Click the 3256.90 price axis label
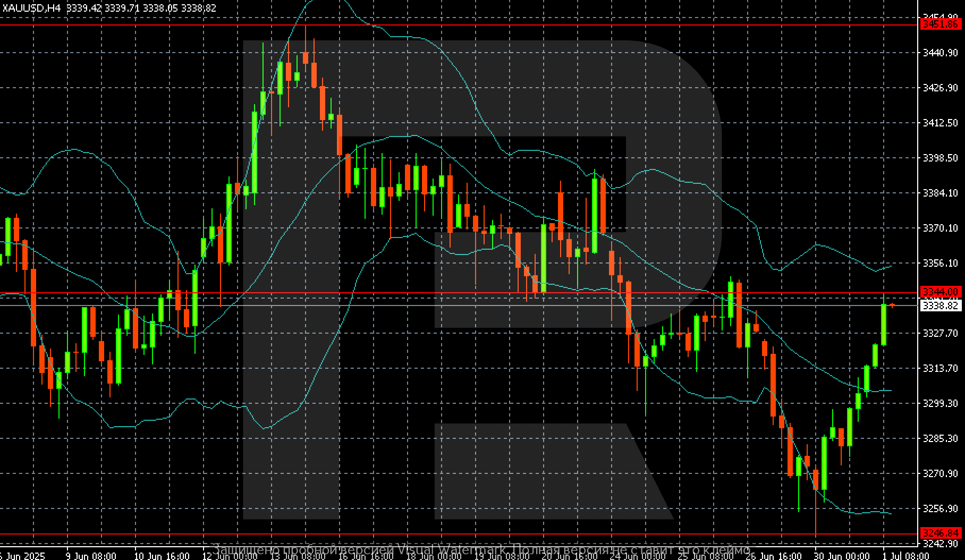 941,508
